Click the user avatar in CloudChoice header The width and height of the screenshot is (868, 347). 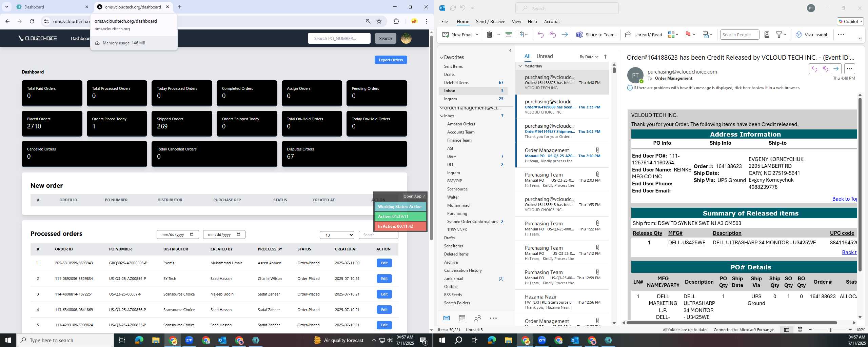tap(406, 38)
